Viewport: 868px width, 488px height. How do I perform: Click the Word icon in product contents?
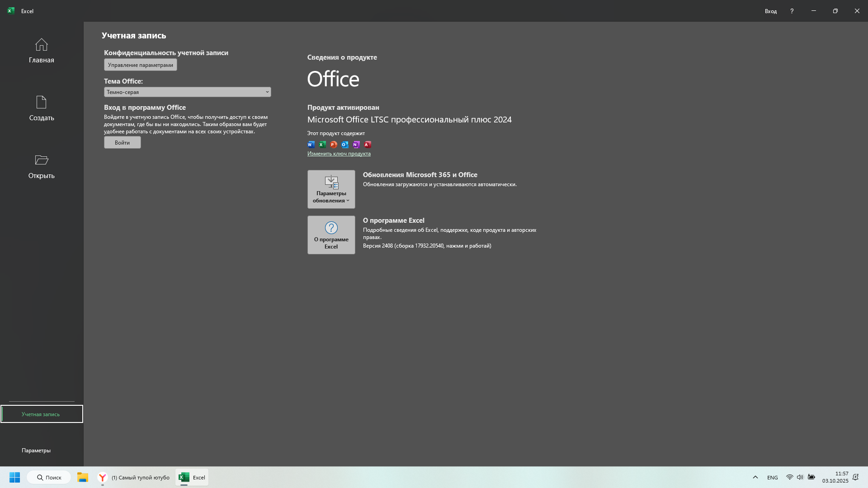[311, 145]
